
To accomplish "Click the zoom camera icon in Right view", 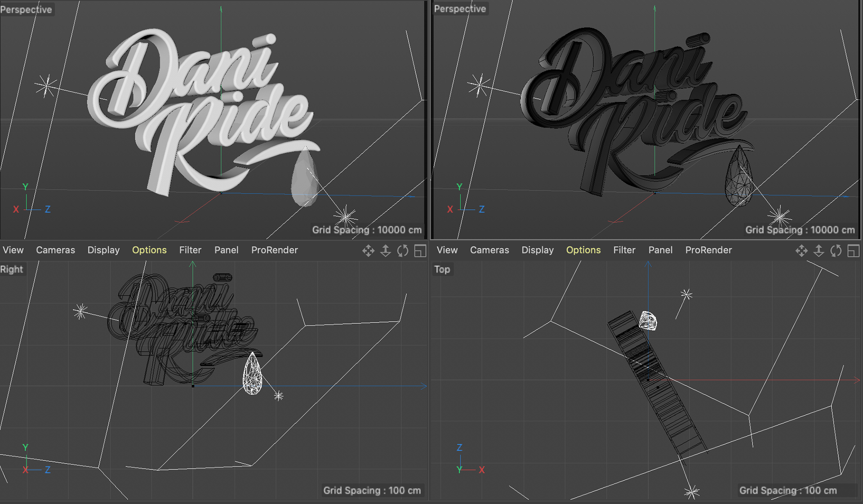I will [385, 251].
